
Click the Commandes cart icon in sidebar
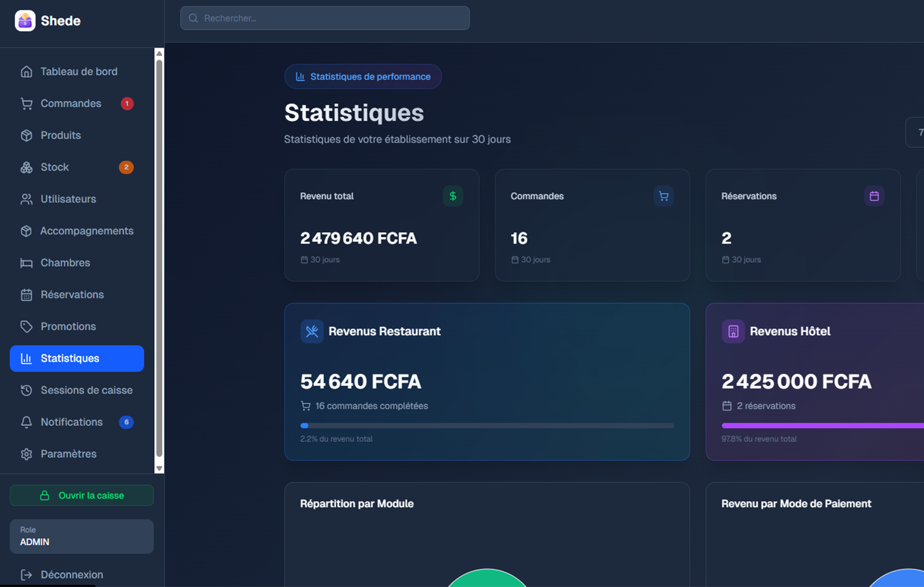26,103
